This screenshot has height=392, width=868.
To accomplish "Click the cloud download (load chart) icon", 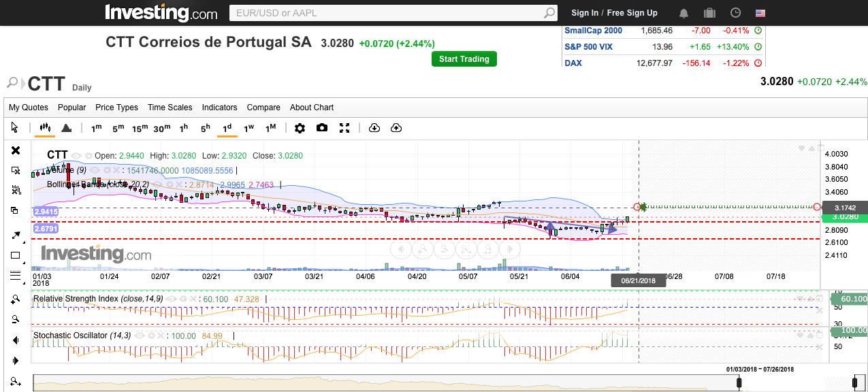I will click(374, 128).
